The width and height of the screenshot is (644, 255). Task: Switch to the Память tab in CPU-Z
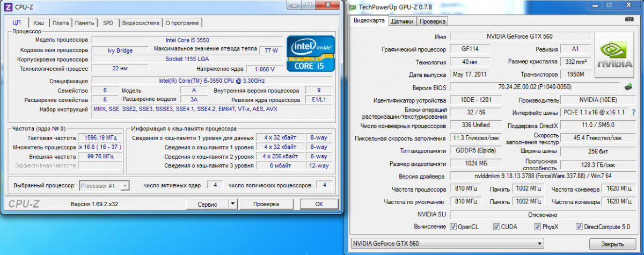click(85, 23)
